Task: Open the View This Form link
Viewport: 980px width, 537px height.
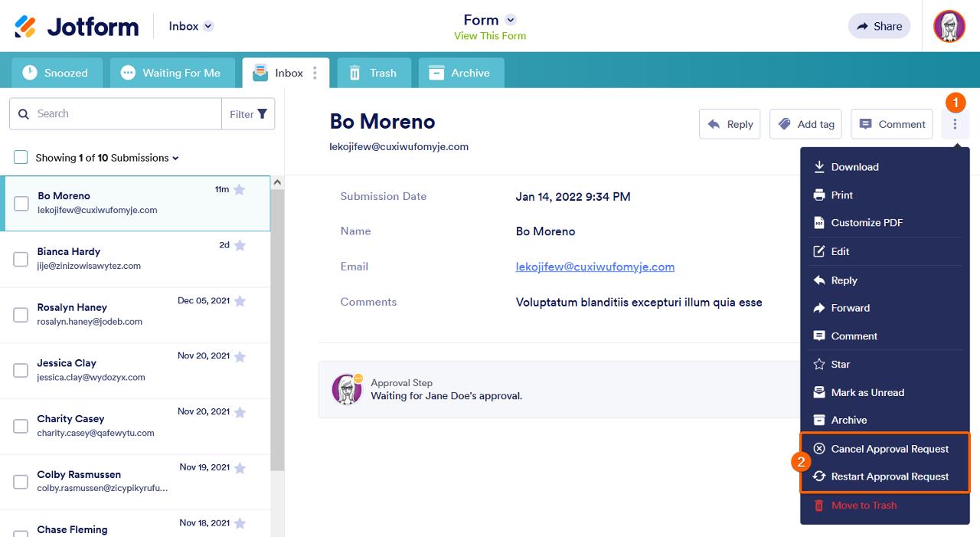Action: click(x=490, y=36)
